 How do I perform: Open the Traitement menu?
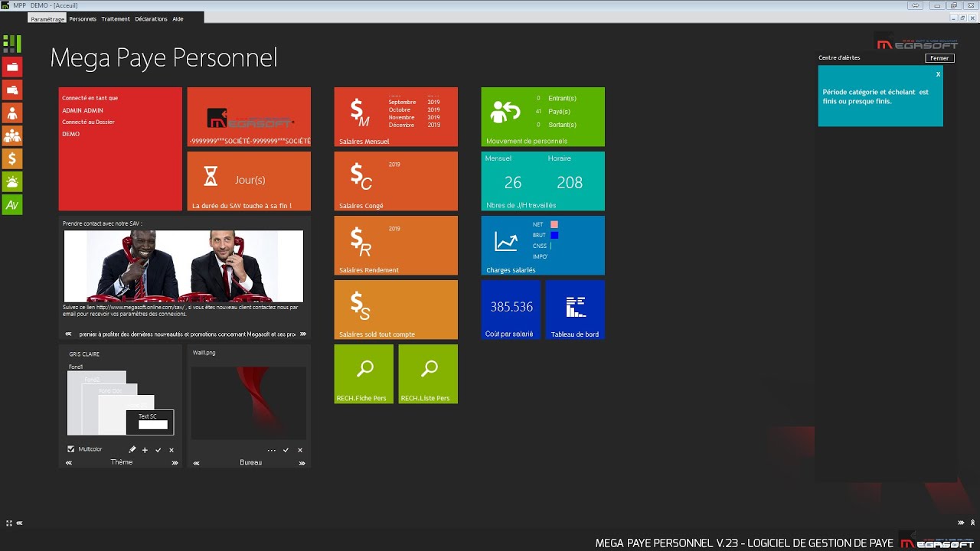pyautogui.click(x=116, y=18)
